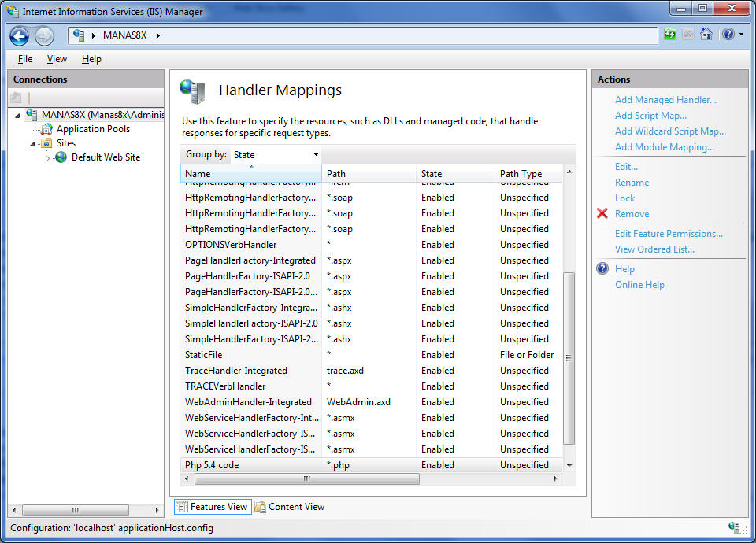This screenshot has height=543, width=756.
Task: Click the Rename action link
Action: [632, 183]
